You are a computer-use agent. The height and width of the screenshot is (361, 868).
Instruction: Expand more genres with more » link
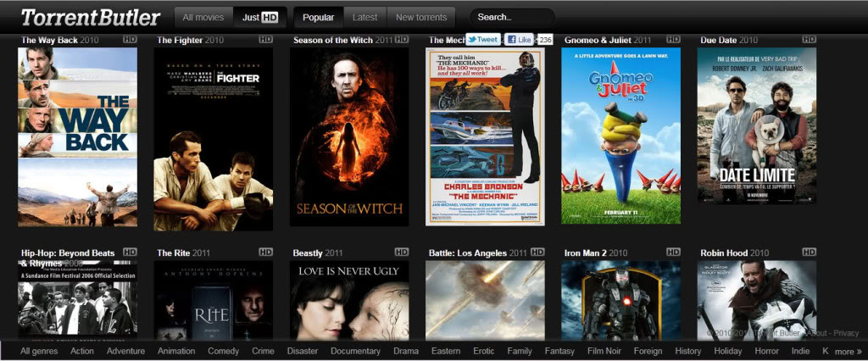click(x=848, y=352)
